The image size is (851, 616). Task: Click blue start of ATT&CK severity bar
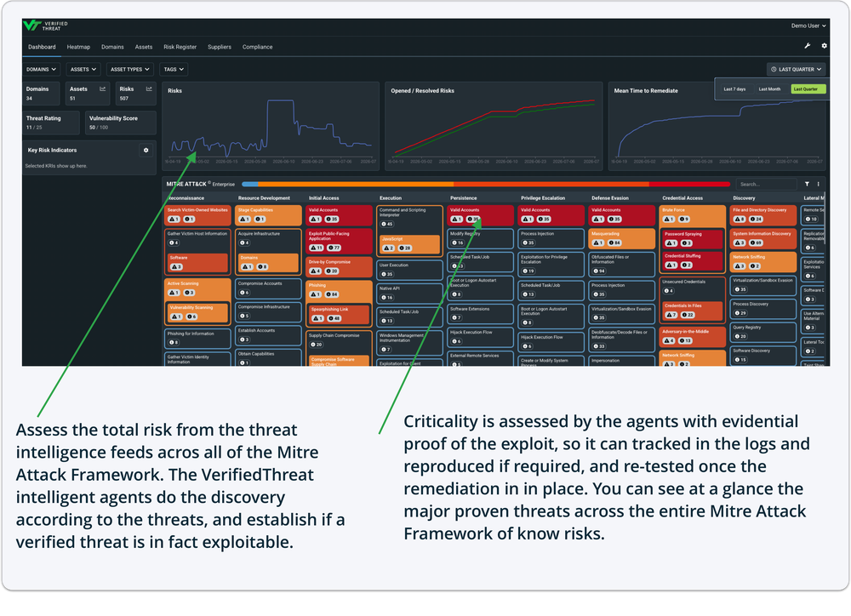249,184
